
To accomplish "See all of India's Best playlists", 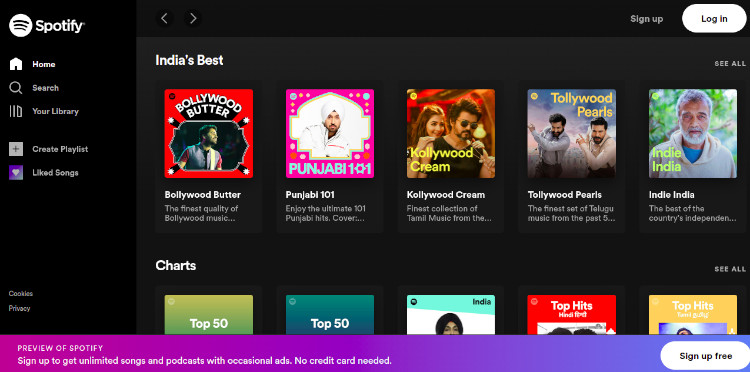I will click(730, 64).
